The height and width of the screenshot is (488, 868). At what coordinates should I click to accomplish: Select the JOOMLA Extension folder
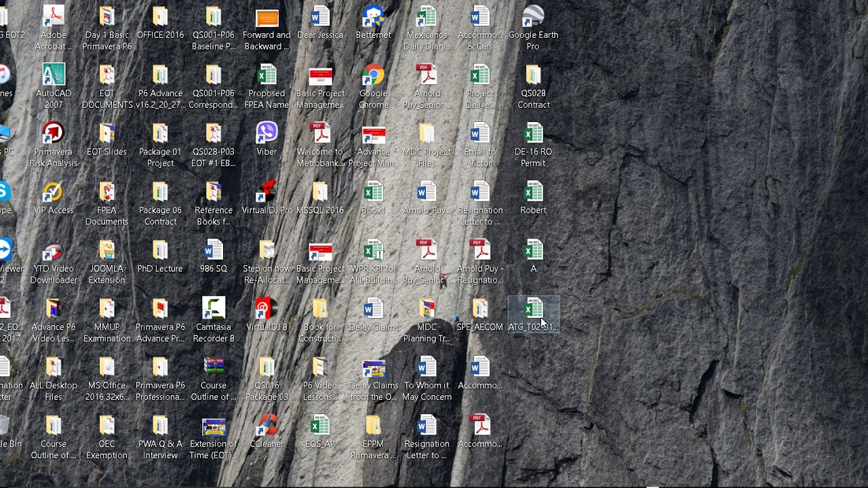[106, 249]
